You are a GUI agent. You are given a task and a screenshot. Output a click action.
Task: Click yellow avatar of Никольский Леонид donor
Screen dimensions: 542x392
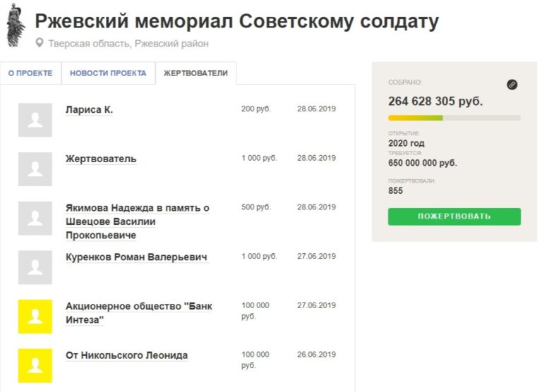coord(35,365)
